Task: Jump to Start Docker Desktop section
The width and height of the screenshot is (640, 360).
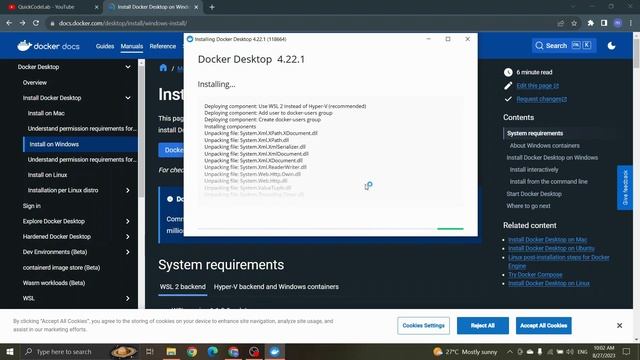Action: tap(534, 194)
